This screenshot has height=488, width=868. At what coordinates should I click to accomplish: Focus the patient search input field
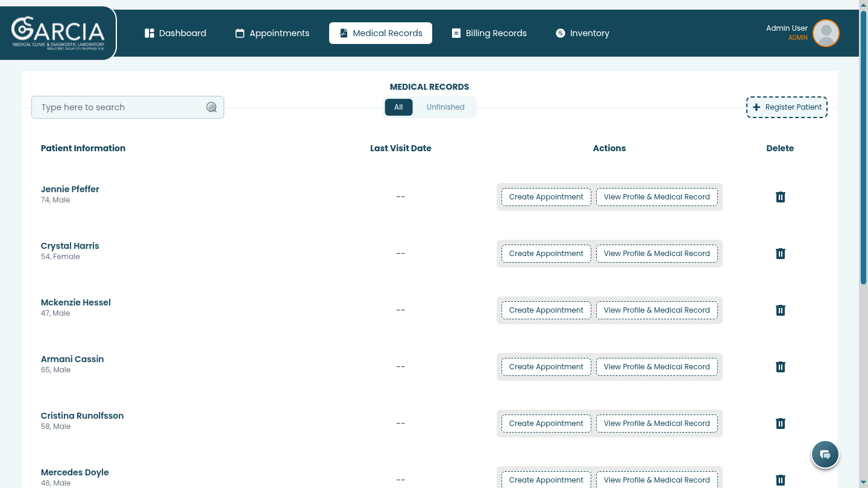coord(121,107)
